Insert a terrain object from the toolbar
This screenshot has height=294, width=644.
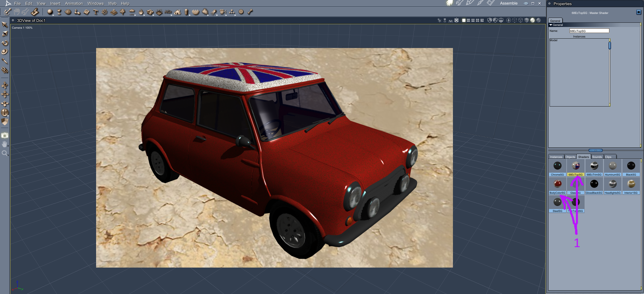point(114,12)
